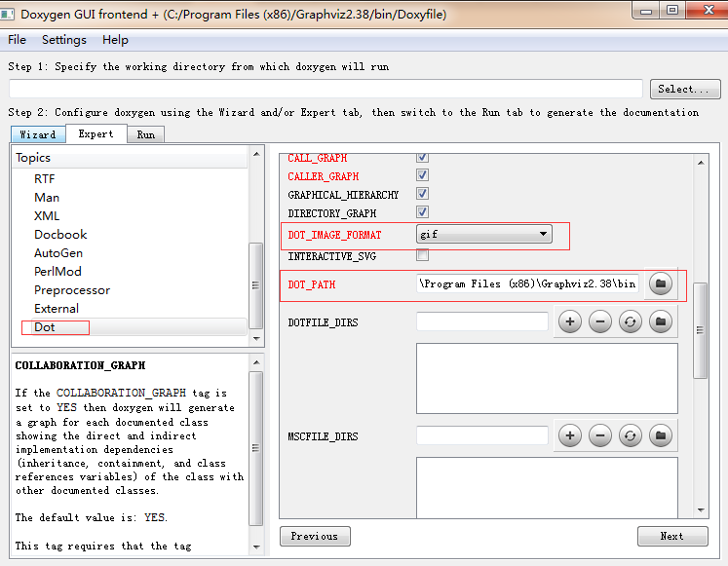This screenshot has height=566, width=728.
Task: Click the Topics list scroll-down arrow
Action: [256, 339]
